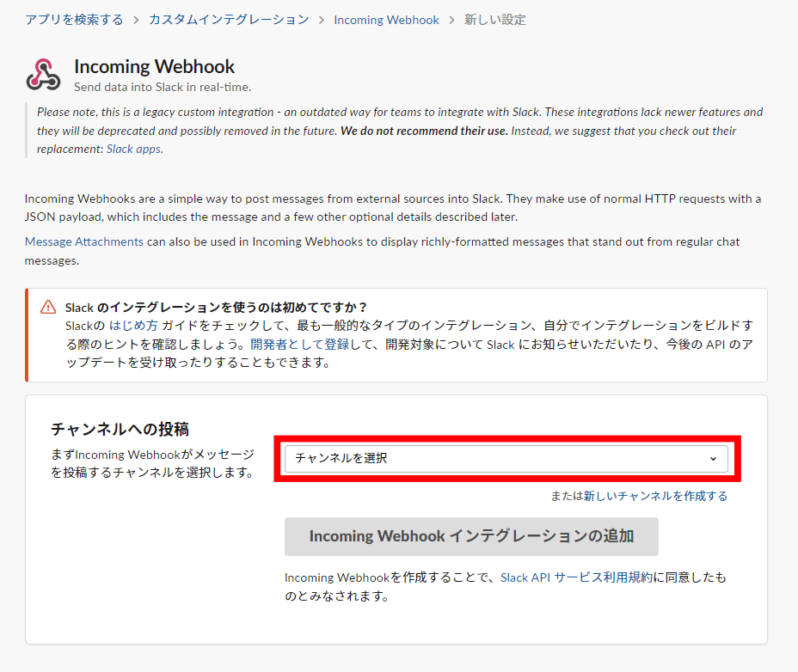Open Incoming Webhook breadcrumb link
The height and width of the screenshot is (672, 798).
click(x=386, y=20)
